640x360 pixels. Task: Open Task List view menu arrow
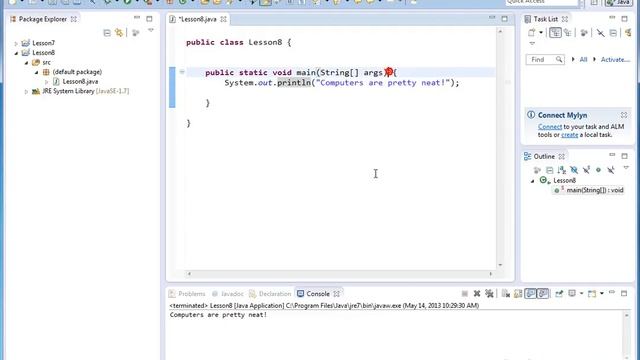tap(532, 43)
